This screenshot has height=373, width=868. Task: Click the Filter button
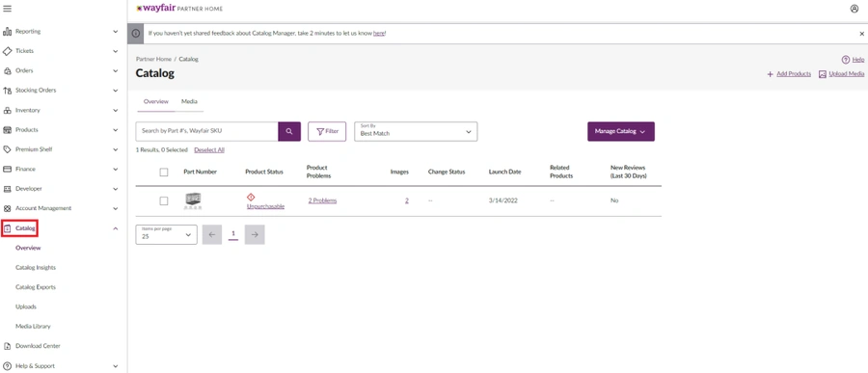tap(327, 132)
